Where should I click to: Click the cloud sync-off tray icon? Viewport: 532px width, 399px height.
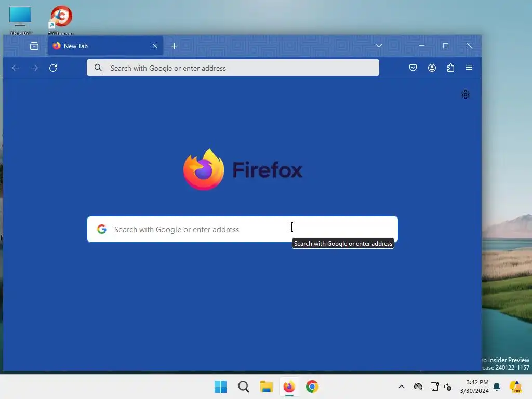[x=418, y=387]
